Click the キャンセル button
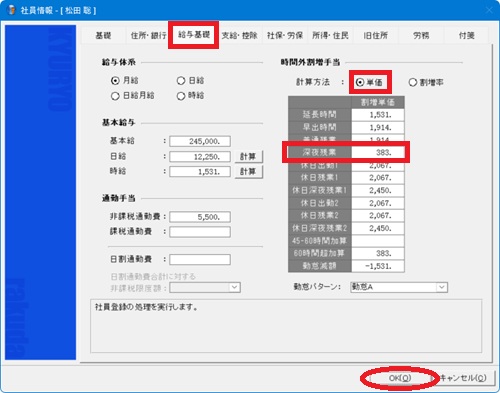The height and width of the screenshot is (393, 500). [x=464, y=378]
